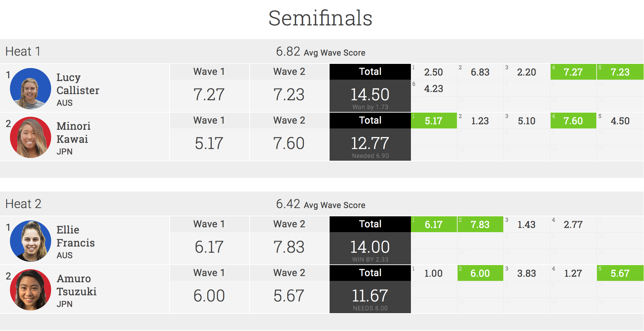Click the 1.00 wave score cell
The width and height of the screenshot is (644, 331).
[434, 273]
